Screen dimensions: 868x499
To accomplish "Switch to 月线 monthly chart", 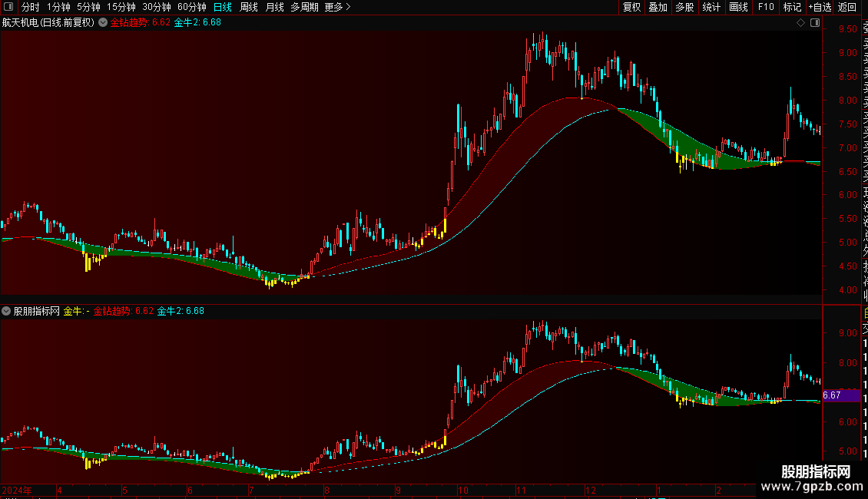I will click(x=274, y=7).
